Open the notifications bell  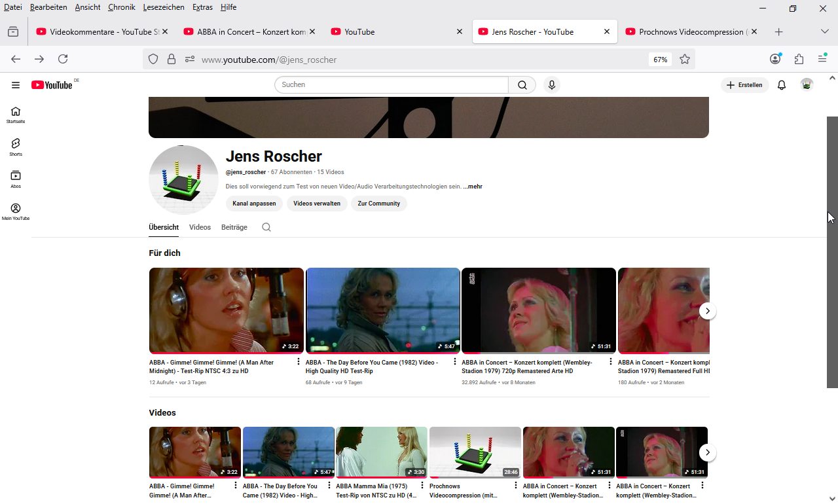[781, 85]
